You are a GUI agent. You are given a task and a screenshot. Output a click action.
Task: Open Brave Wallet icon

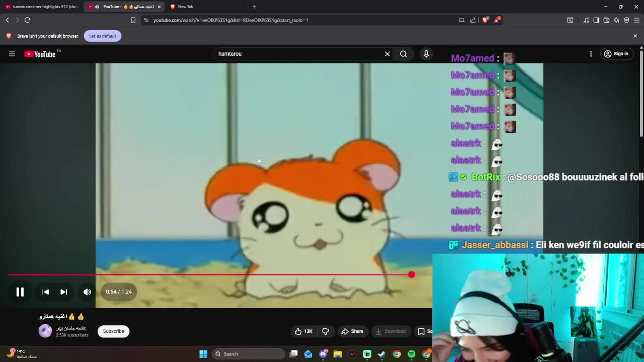click(x=606, y=20)
